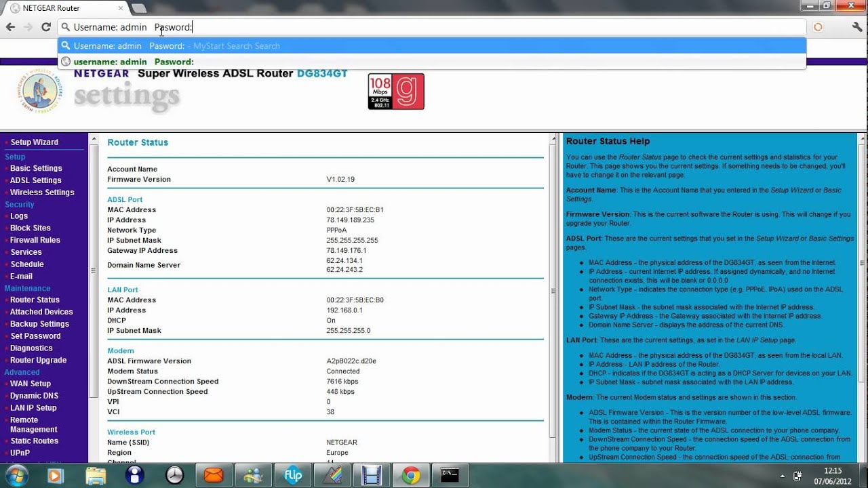The image size is (868, 488).
Task: Open Set Password page
Action: tap(35, 336)
